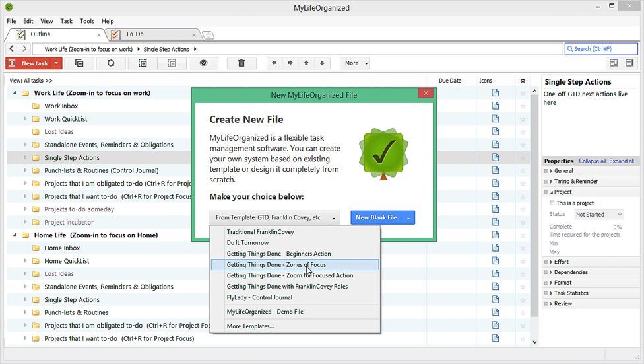Viewport: 644px width, 364px height.
Task: Switch to the To-Do tab
Action: click(x=152, y=34)
